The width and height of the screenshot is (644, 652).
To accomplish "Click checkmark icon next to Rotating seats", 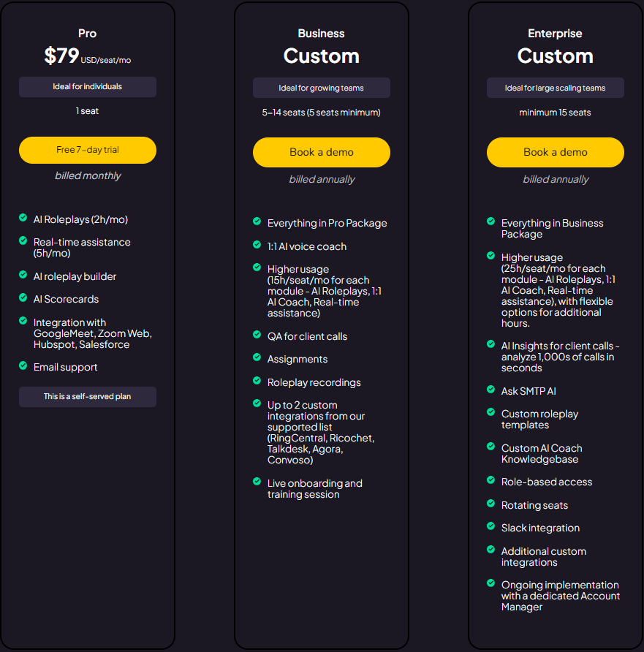I will click(x=491, y=504).
